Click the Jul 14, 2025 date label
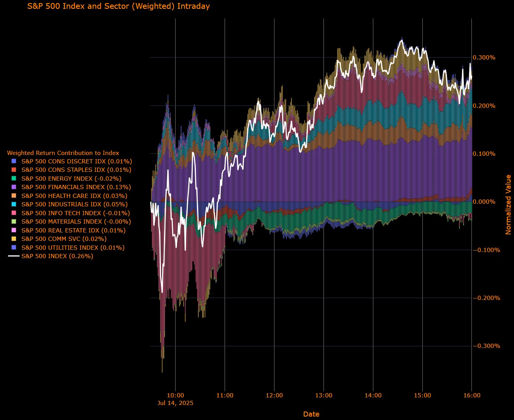The width and height of the screenshot is (514, 420). 176,403
